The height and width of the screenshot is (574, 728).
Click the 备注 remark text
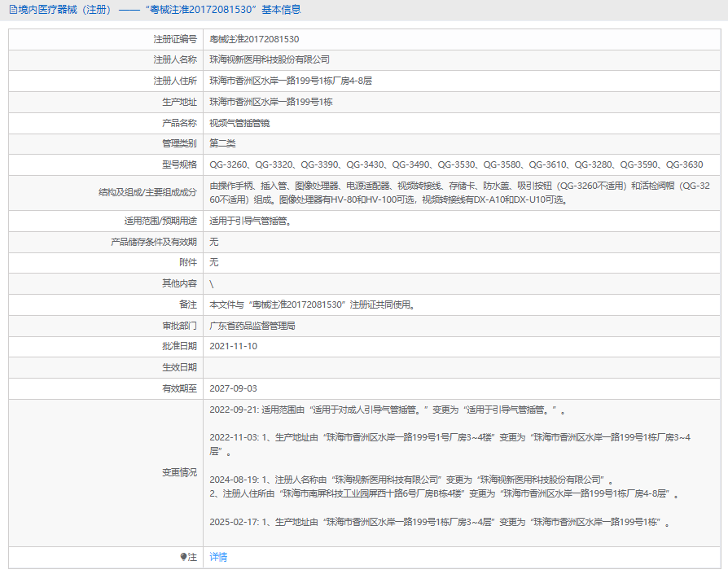coord(313,305)
